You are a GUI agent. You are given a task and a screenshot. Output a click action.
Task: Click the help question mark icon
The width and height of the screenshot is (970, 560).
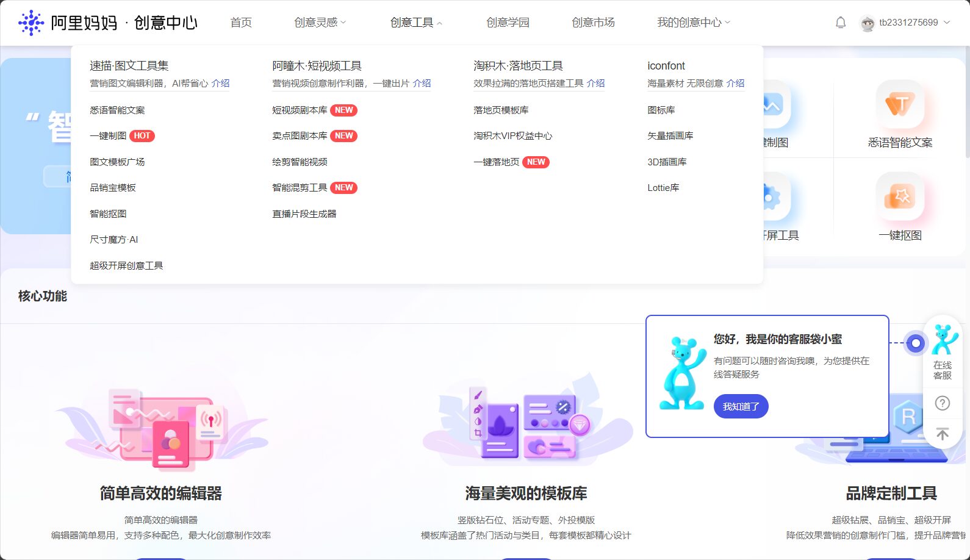943,403
